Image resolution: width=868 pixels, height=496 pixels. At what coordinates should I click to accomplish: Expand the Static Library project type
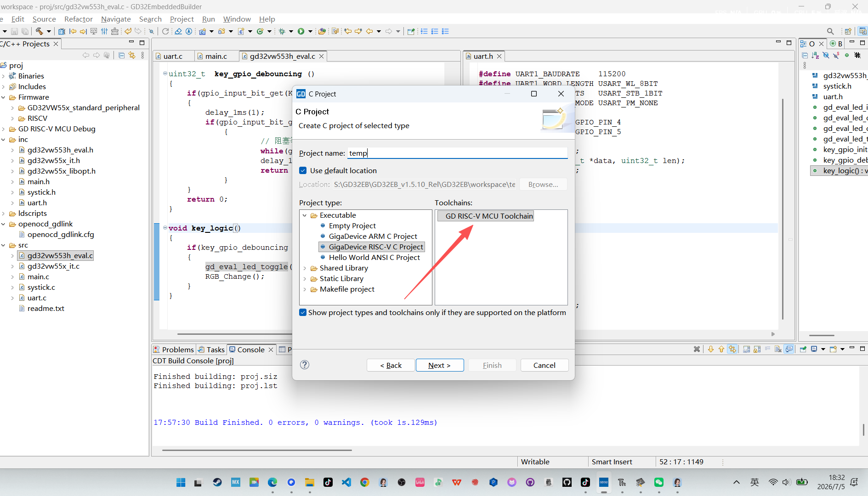click(305, 279)
